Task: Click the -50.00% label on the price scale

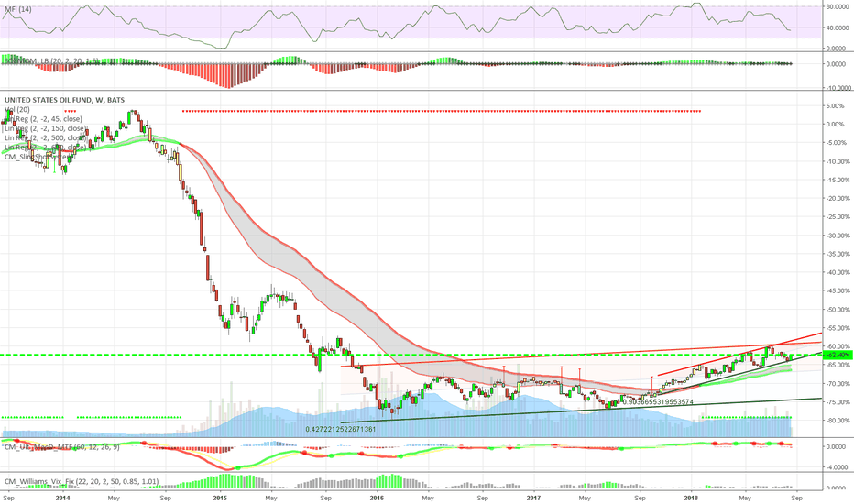Action: (x=838, y=310)
